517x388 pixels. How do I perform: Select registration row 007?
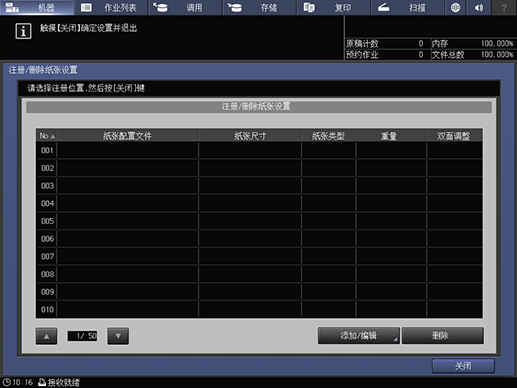(259, 256)
